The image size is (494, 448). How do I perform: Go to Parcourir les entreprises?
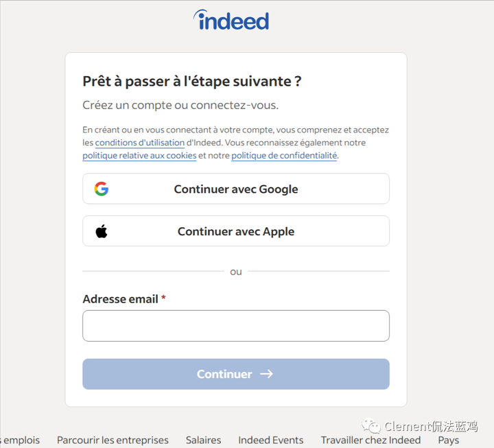point(113,440)
